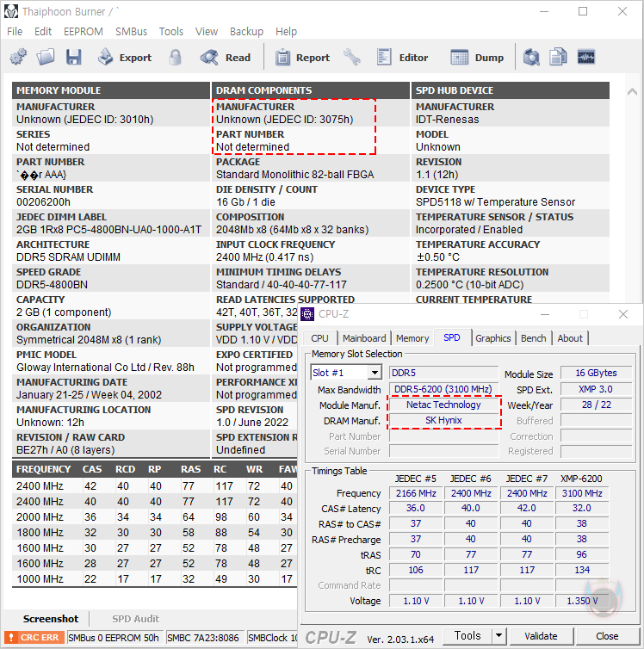Image resolution: width=644 pixels, height=649 pixels.
Task: Click the magnifier search icon in toolbar
Action: [x=531, y=57]
